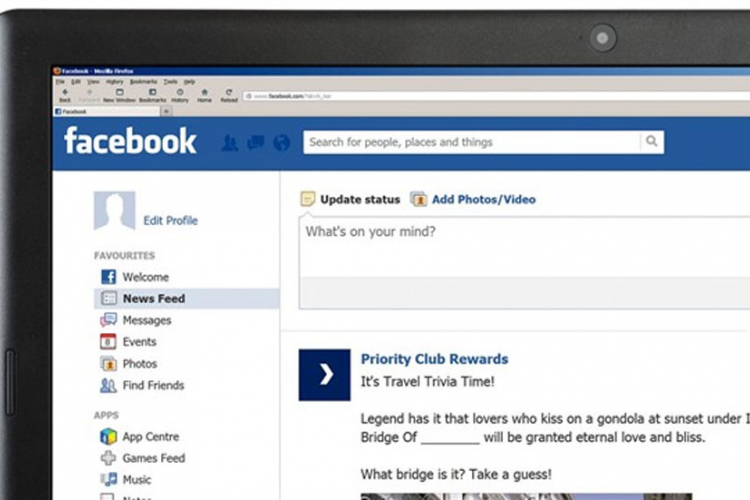Open messages icon in blue header

point(256,143)
